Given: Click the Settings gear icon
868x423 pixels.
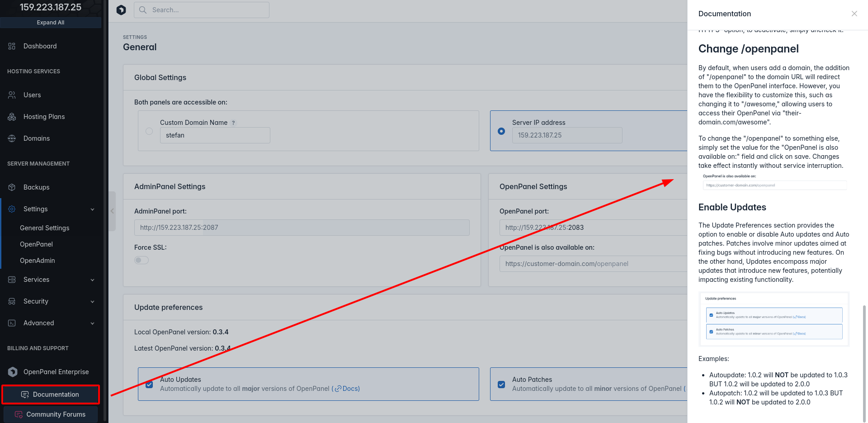Looking at the screenshot, I should tap(12, 209).
